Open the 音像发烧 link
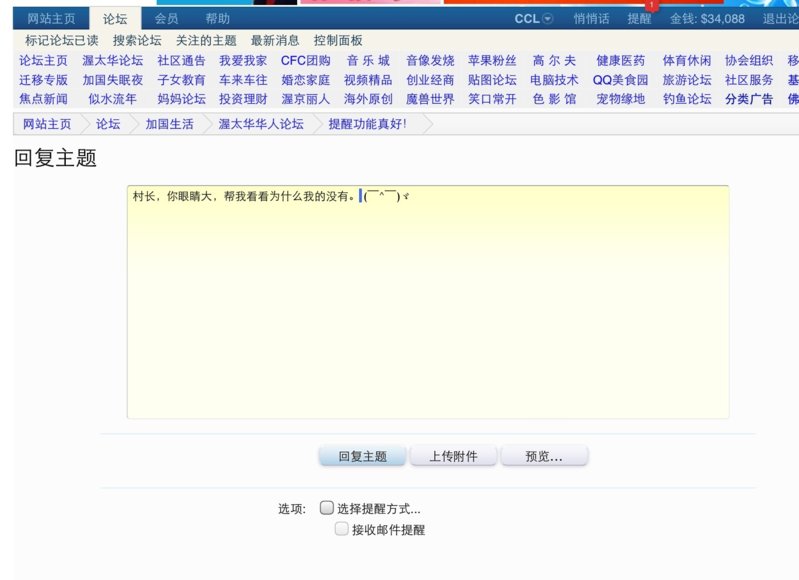Image resolution: width=799 pixels, height=580 pixels. (x=430, y=61)
